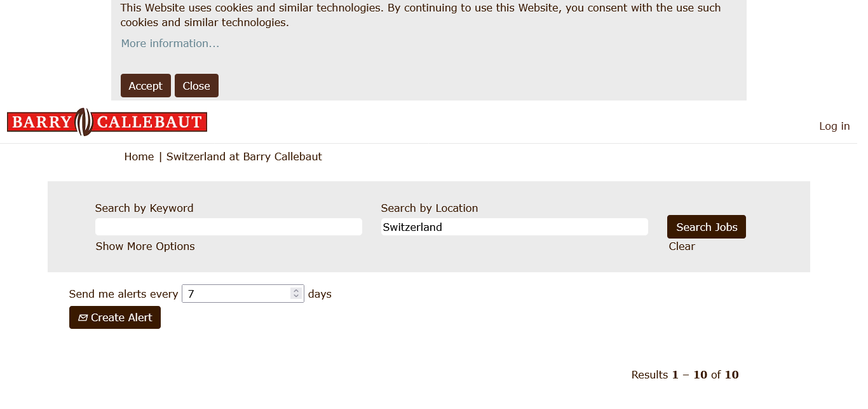Accept the cookie consent
868x409 pixels.
click(x=146, y=86)
